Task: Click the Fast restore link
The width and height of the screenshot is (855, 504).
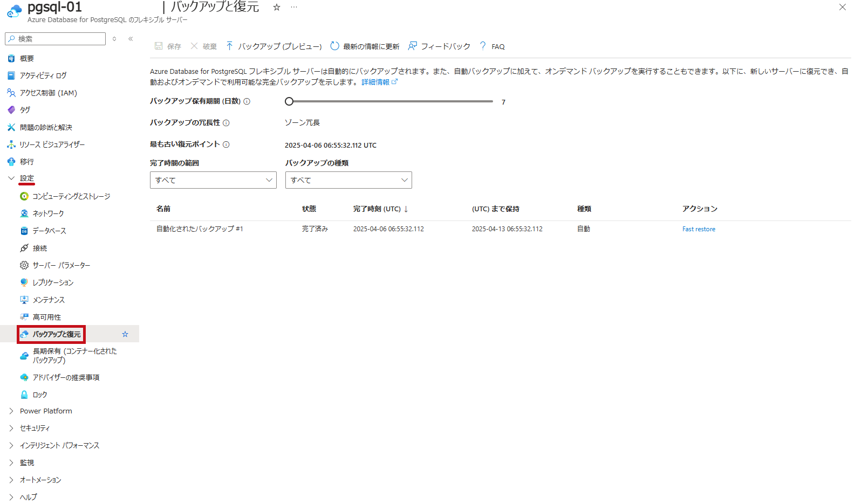Action: coord(699,229)
